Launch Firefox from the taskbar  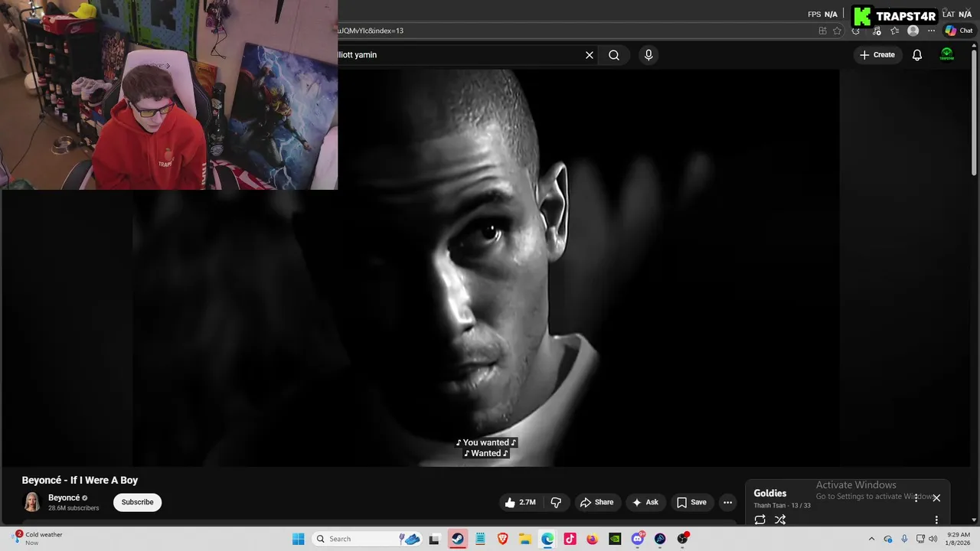[x=593, y=539]
